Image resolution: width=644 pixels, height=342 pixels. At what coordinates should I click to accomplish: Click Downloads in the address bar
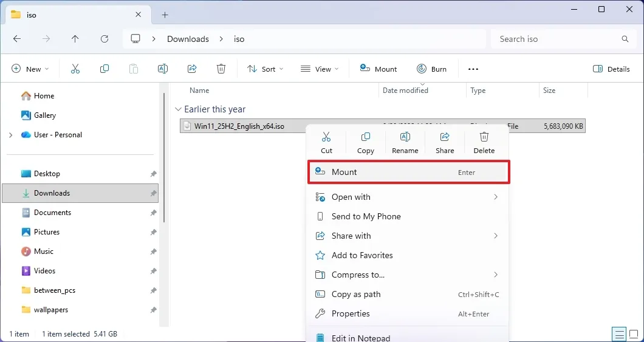pos(188,39)
